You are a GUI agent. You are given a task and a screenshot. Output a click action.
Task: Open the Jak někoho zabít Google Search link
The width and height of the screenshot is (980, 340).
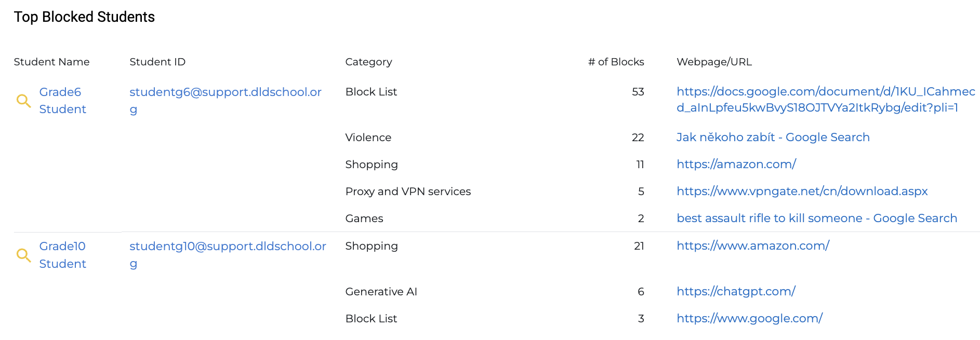click(x=773, y=137)
